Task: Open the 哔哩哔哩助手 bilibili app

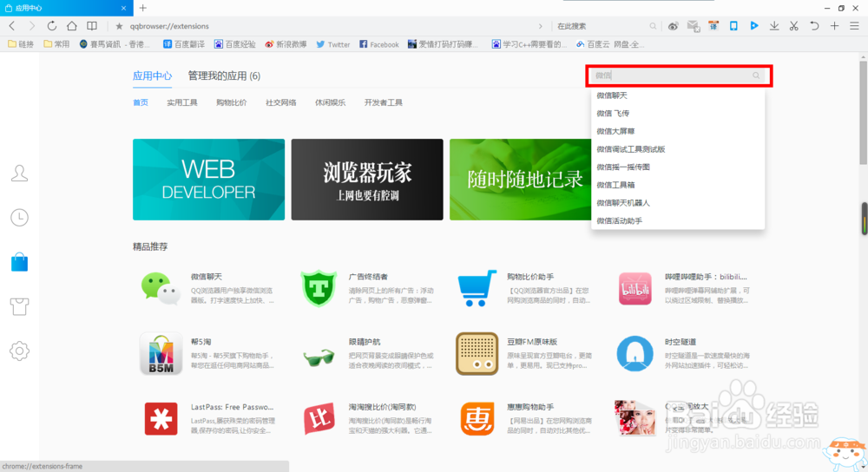Action: click(x=684, y=288)
